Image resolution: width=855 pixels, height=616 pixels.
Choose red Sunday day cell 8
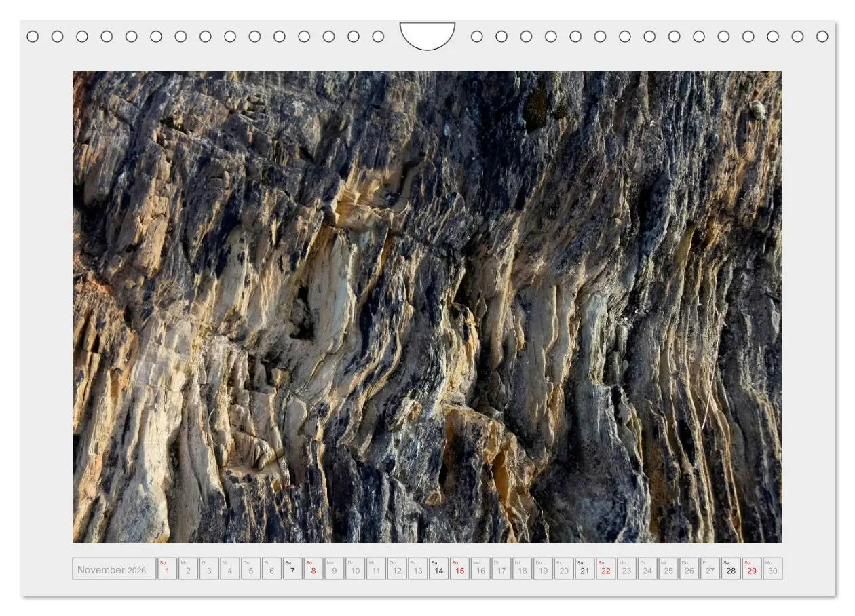(313, 569)
